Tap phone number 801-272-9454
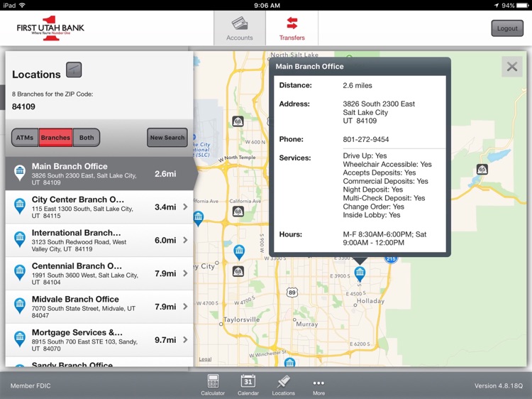This screenshot has height=399, width=532. 366,139
